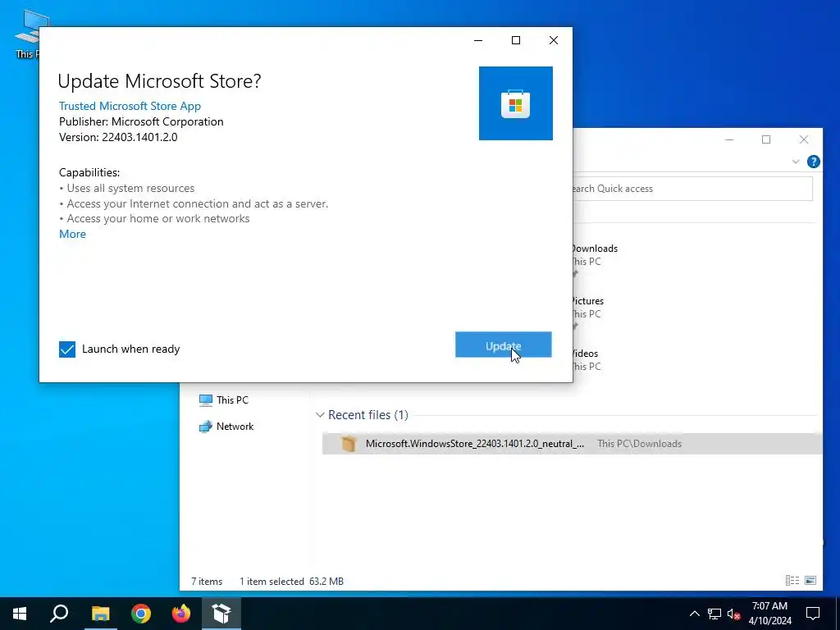Switch Explorer to large icons view
The image size is (840, 630).
pos(810,580)
